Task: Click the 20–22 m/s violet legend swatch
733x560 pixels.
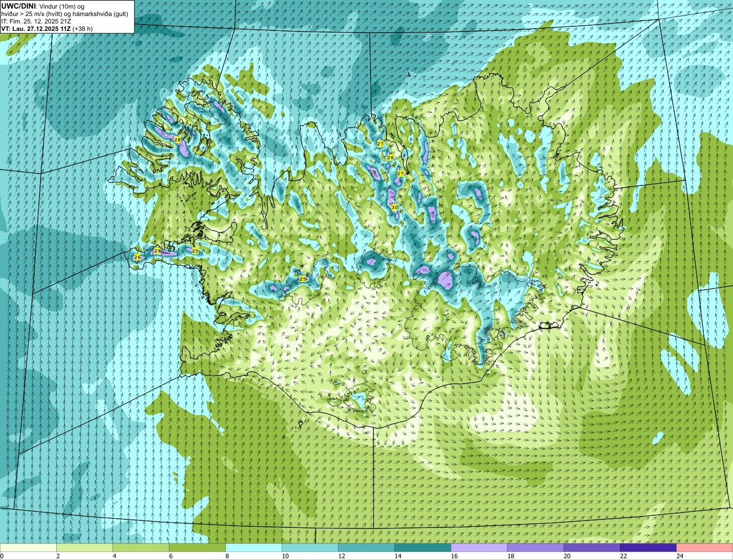Action: pyautogui.click(x=592, y=547)
